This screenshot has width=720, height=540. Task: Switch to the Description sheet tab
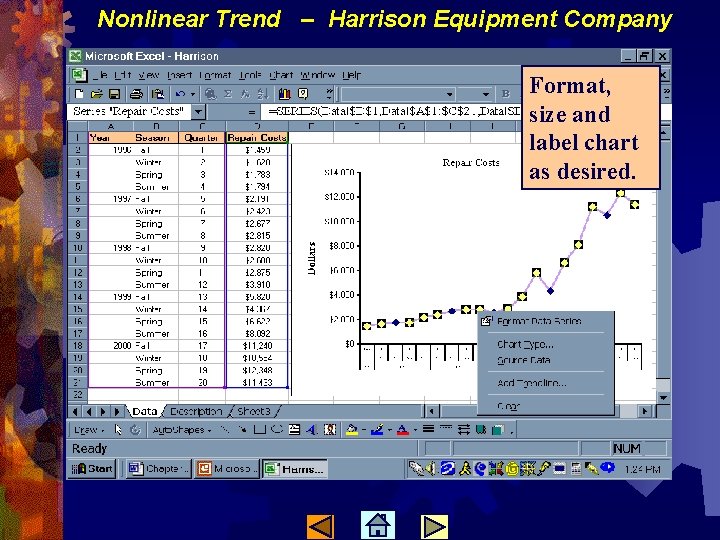coord(196,411)
